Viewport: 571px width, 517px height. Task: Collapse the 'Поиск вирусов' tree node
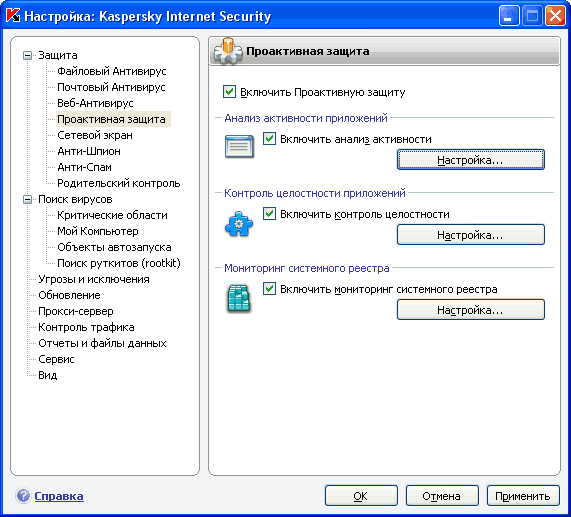[x=27, y=200]
